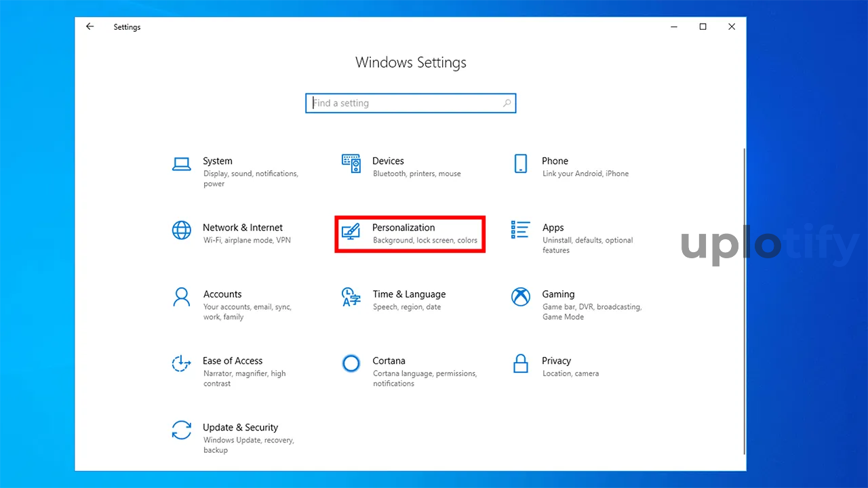Viewport: 868px width, 488px height.
Task: Maximize the Settings window
Action: [703, 27]
